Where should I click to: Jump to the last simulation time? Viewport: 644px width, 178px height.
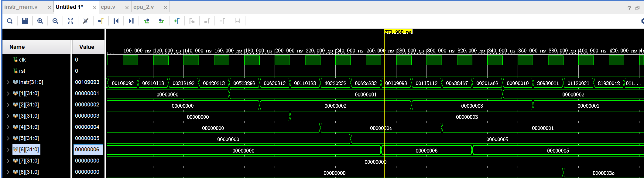(x=131, y=21)
